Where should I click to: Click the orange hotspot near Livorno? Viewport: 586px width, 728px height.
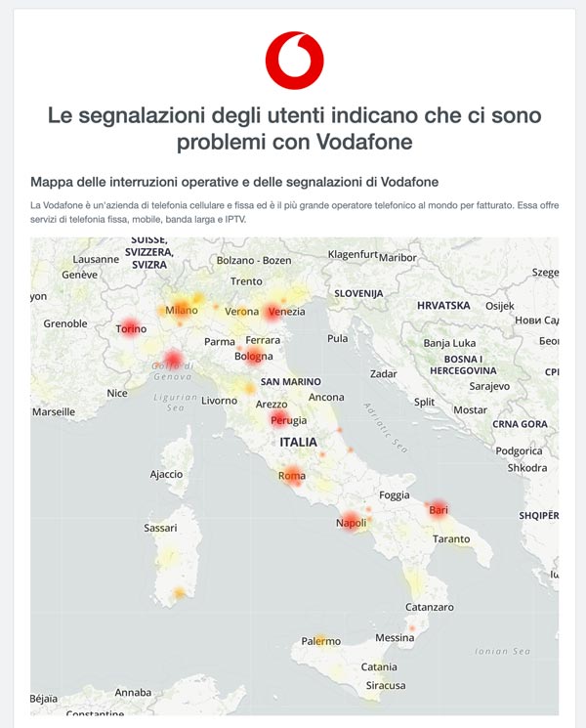click(x=250, y=388)
